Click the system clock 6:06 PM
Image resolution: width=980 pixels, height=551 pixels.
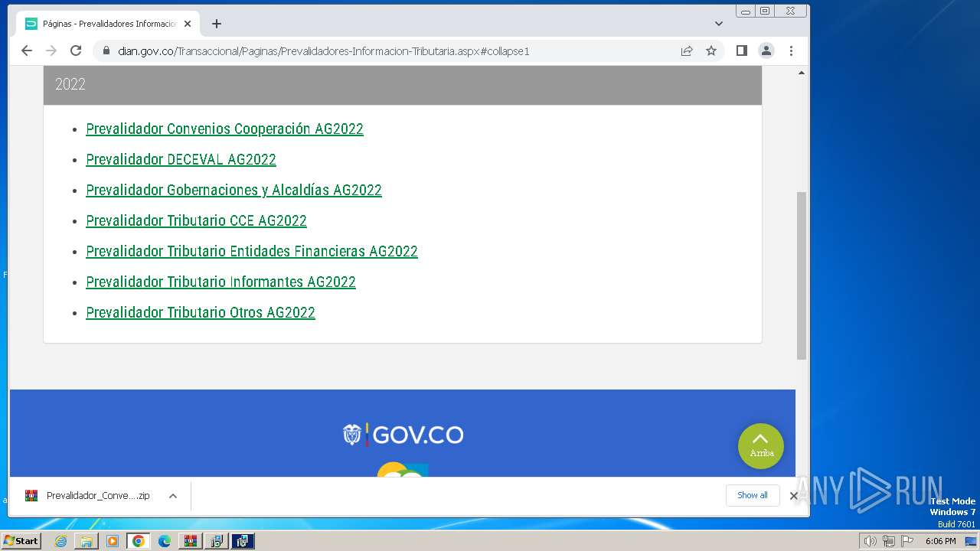(x=940, y=541)
